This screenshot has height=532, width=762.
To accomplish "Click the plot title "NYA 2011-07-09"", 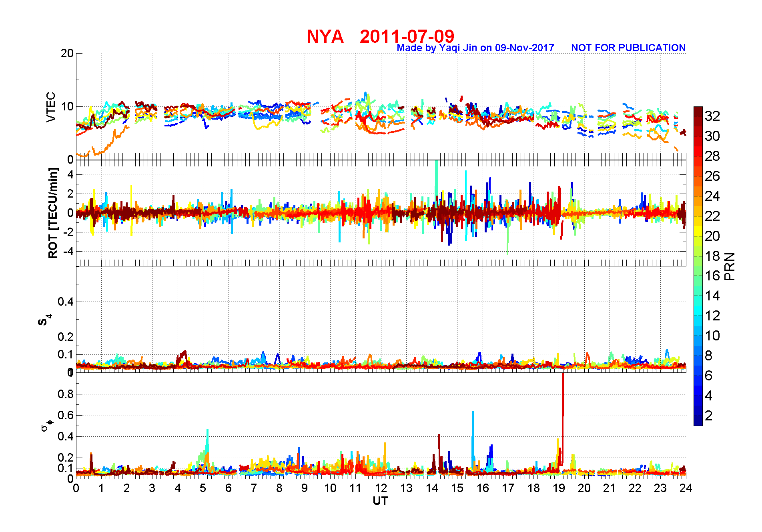I will (x=381, y=36).
